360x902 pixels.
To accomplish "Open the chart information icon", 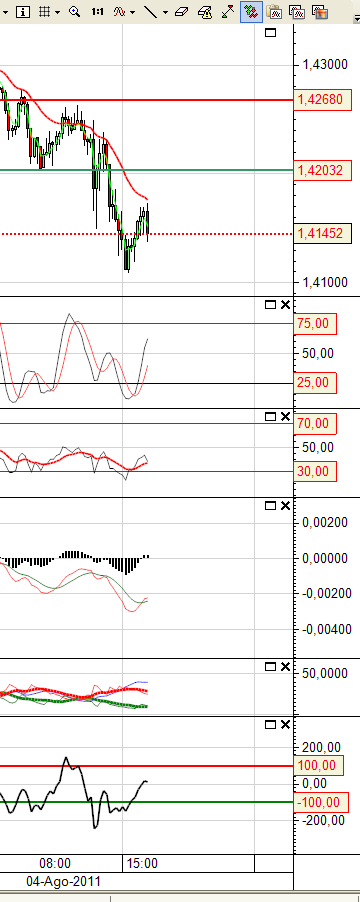I will click(22, 12).
